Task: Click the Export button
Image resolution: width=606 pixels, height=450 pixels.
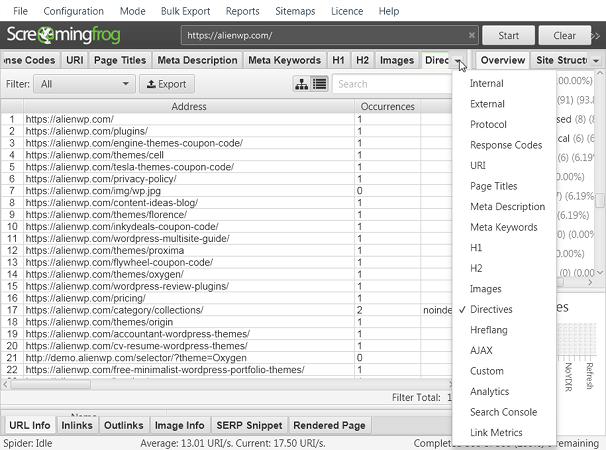Action: 167,84
